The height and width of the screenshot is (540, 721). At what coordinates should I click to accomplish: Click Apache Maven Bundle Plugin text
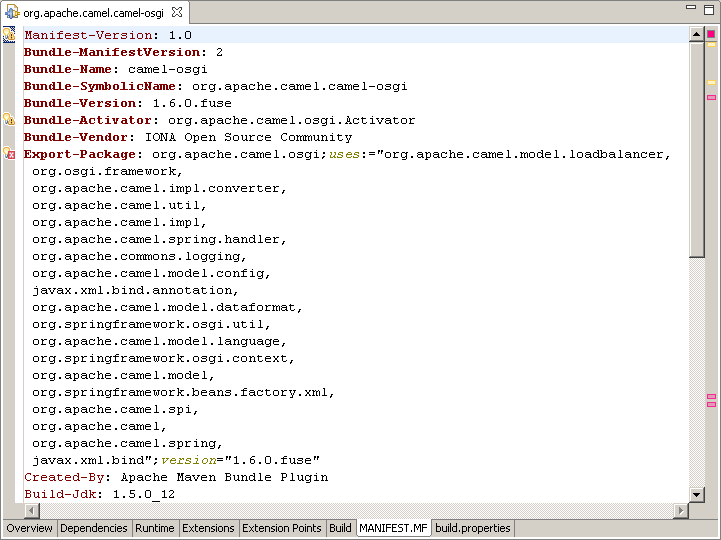(225, 477)
